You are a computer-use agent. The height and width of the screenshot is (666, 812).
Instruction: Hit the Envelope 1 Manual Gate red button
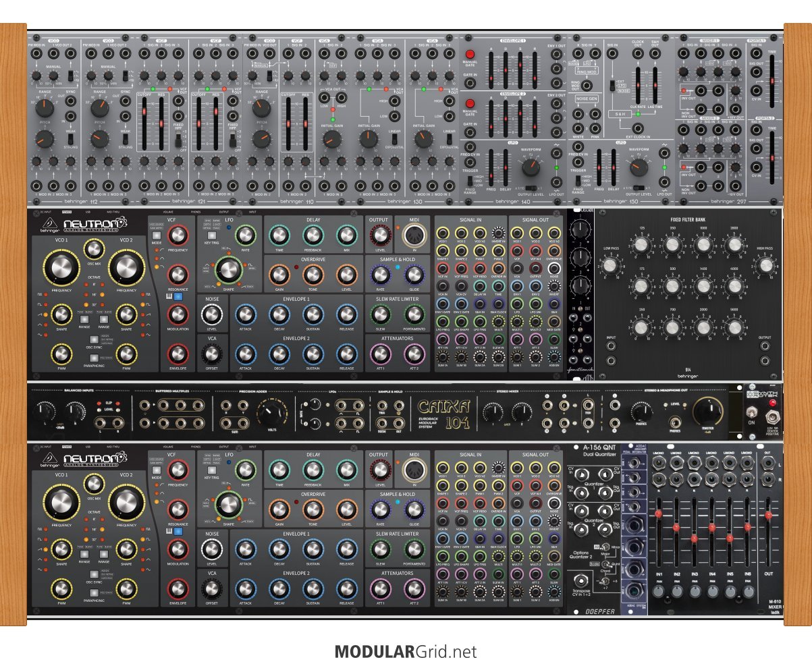pyautogui.click(x=470, y=54)
